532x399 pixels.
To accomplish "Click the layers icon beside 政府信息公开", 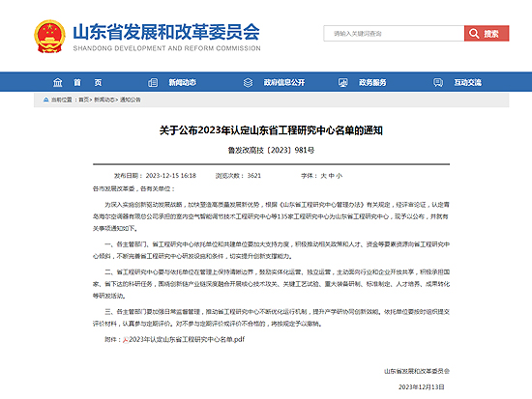I will coord(248,82).
